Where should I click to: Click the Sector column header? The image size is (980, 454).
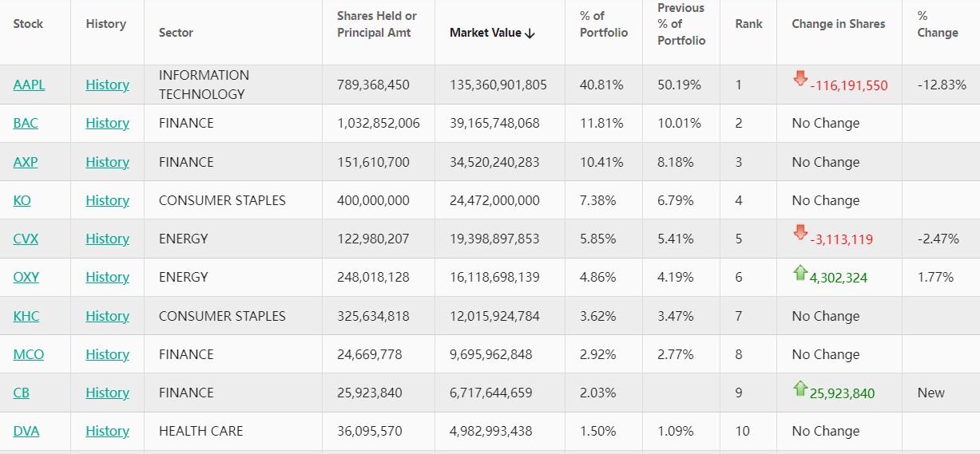coord(176,33)
